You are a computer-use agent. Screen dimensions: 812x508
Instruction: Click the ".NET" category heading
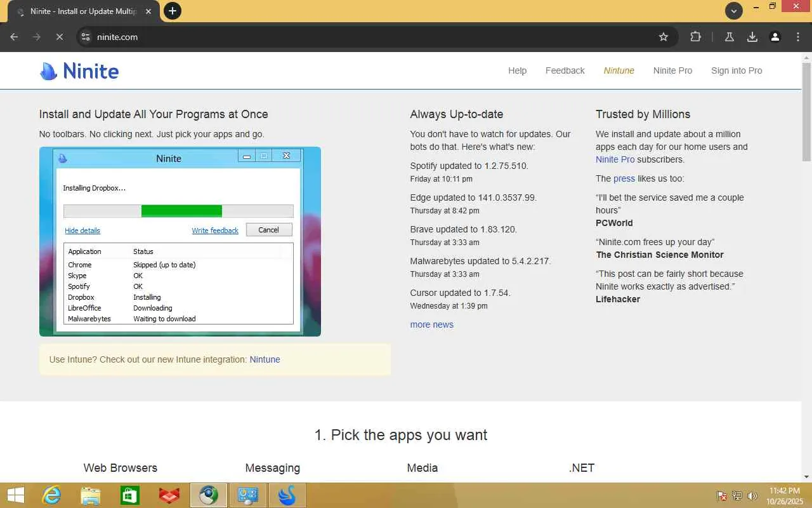(x=582, y=468)
